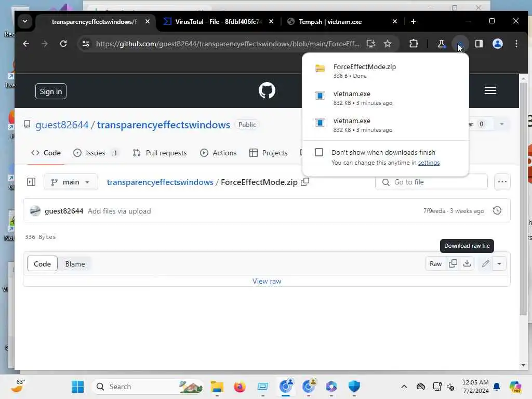Open ForceEffectMode.zip in downloads popup
Screen dimensions: 532x399
[x=385, y=71]
